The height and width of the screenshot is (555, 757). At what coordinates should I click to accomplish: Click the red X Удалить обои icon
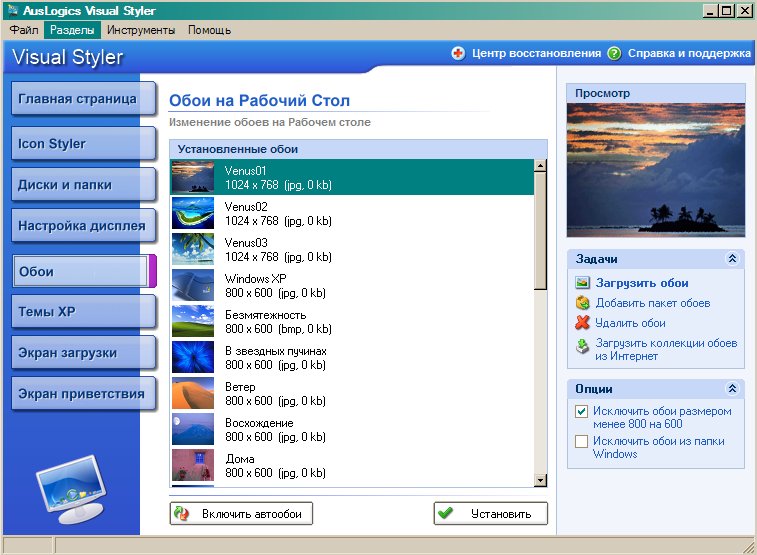(x=583, y=322)
